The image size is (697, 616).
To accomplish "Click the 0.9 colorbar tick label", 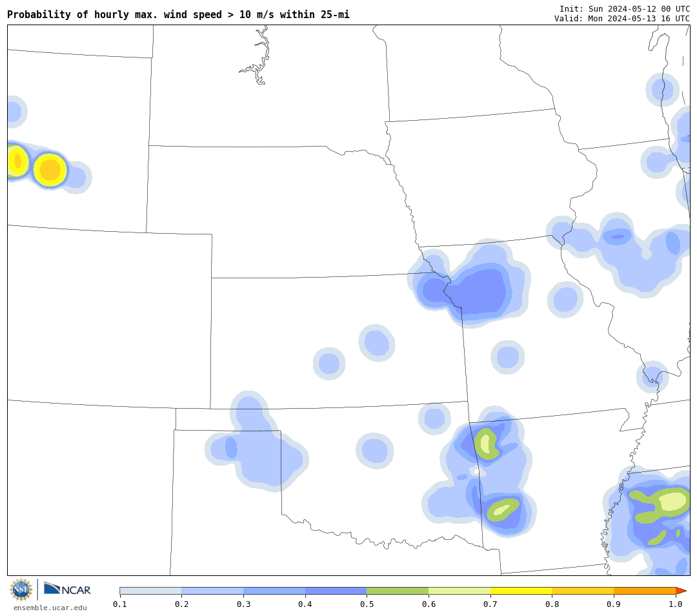I will point(614,604).
